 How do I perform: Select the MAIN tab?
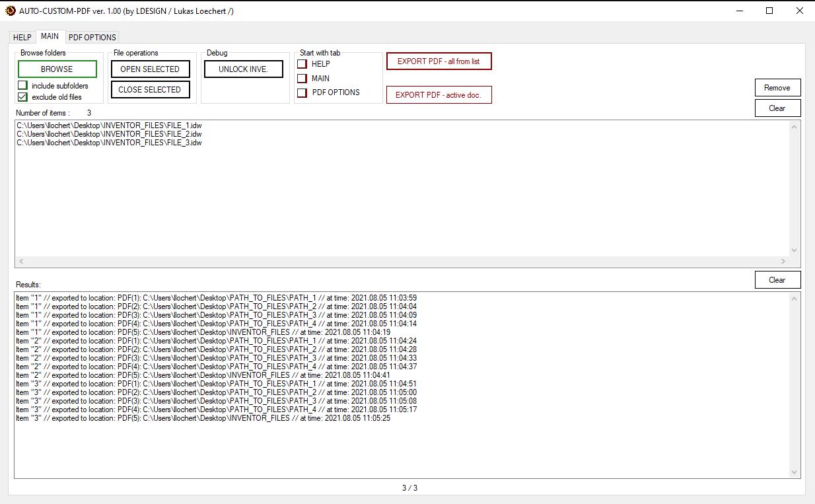(x=50, y=36)
